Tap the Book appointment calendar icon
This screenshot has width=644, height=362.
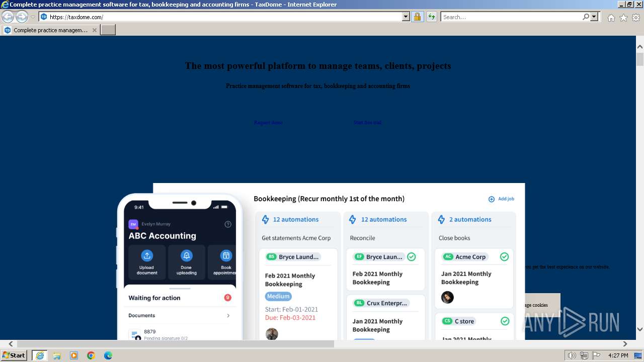(x=226, y=255)
